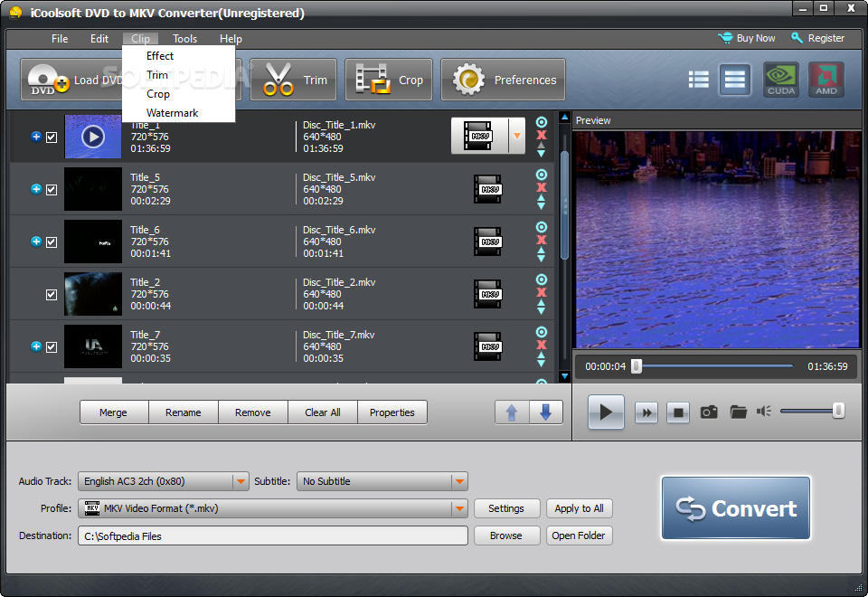868x597 pixels.
Task: Click the circular settings icon for Title_7
Action: tap(542, 332)
